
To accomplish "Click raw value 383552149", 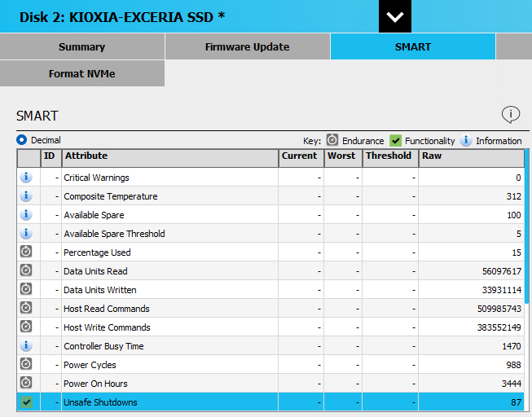I will [x=499, y=327].
